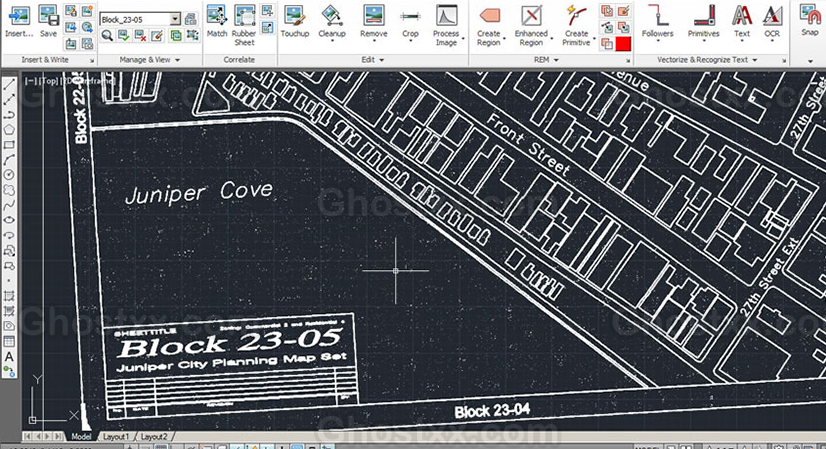The width and height of the screenshot is (826, 449).
Task: Save the raster image
Action: (x=48, y=21)
